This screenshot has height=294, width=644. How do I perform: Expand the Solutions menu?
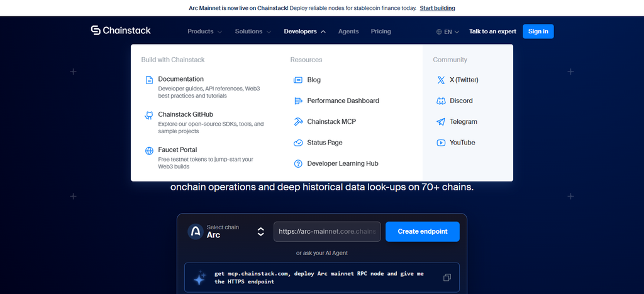tap(253, 31)
